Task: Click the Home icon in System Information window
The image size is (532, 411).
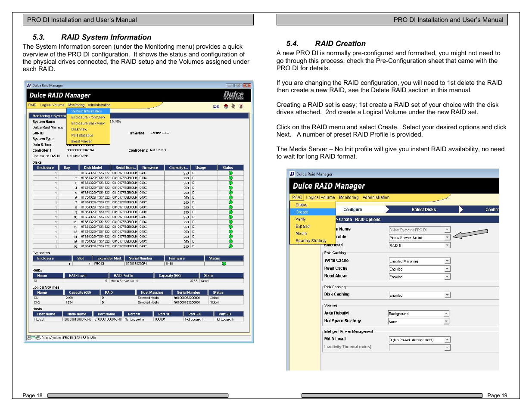Action: pos(226,106)
